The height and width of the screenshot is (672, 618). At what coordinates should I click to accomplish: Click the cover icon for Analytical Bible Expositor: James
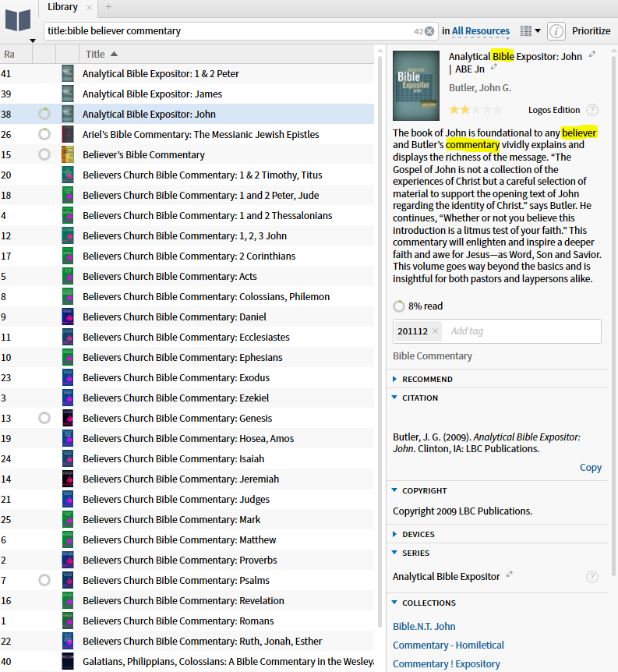68,94
